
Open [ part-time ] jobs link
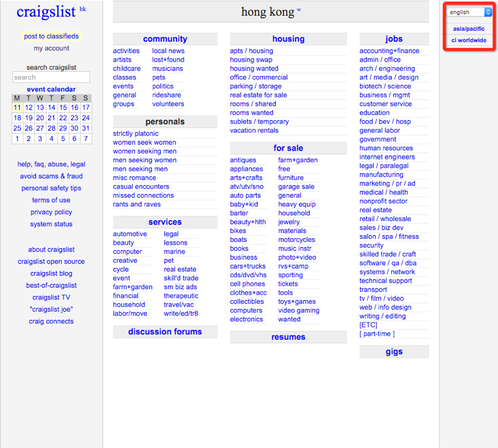tap(377, 334)
